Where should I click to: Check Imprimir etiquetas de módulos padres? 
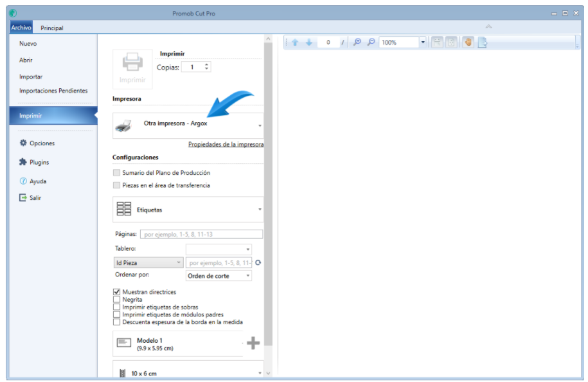[x=116, y=314]
